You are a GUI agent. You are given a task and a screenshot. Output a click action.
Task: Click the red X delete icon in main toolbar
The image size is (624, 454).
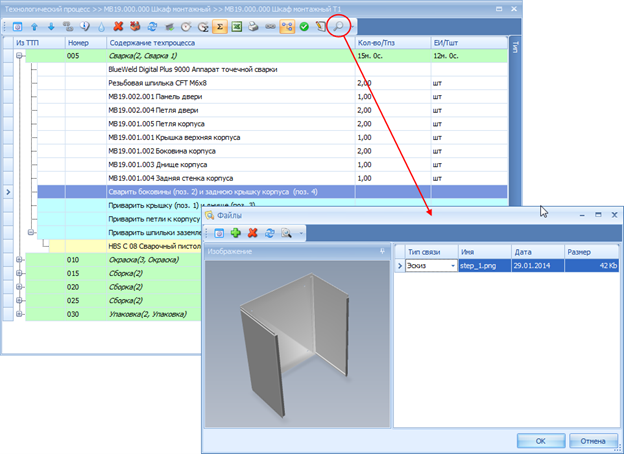point(118,27)
